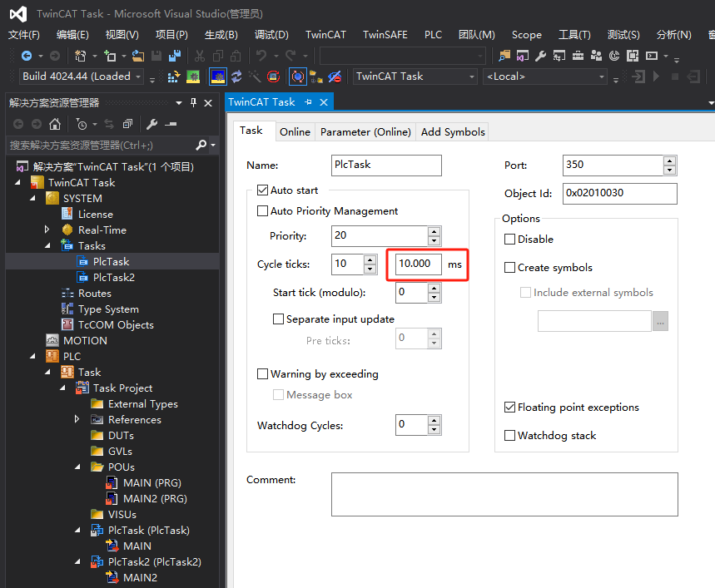Click the Toolbox icon in toolbar
715x588 pixels.
[578, 56]
